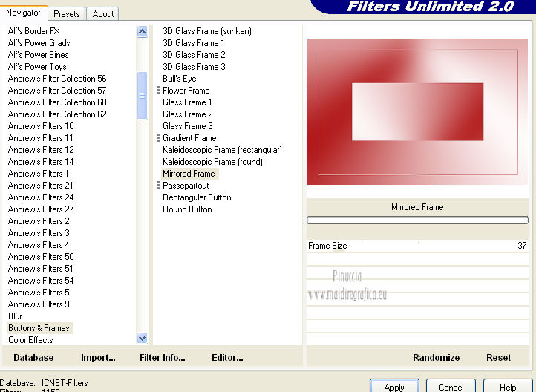Viewport: 536px width, 392px height.
Task: Select Andrew's Filters 27
Action: [41, 209]
